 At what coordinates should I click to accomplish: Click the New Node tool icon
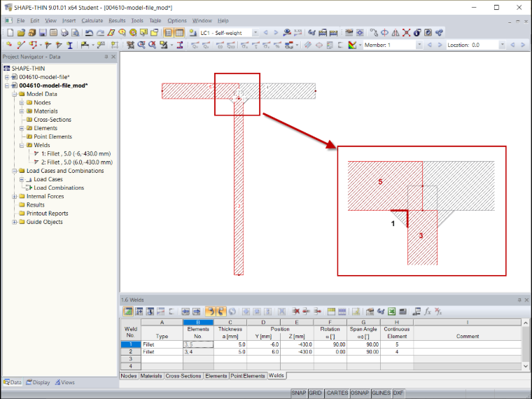point(9,45)
